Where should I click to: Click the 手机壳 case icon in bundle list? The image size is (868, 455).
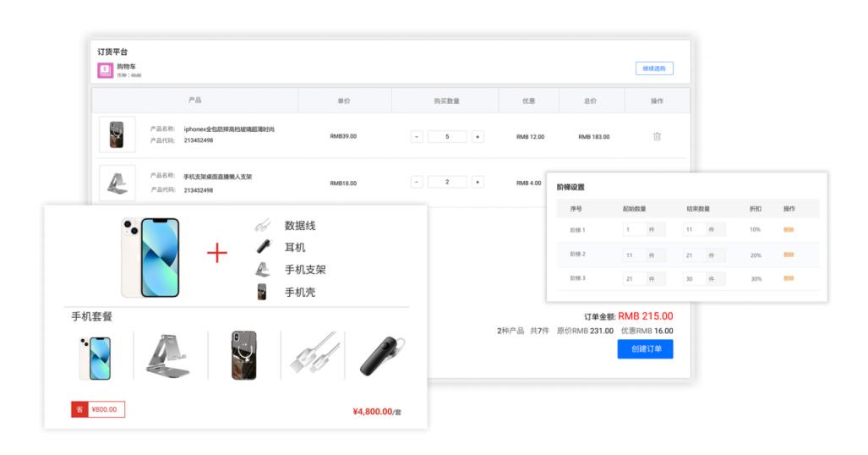click(x=262, y=292)
